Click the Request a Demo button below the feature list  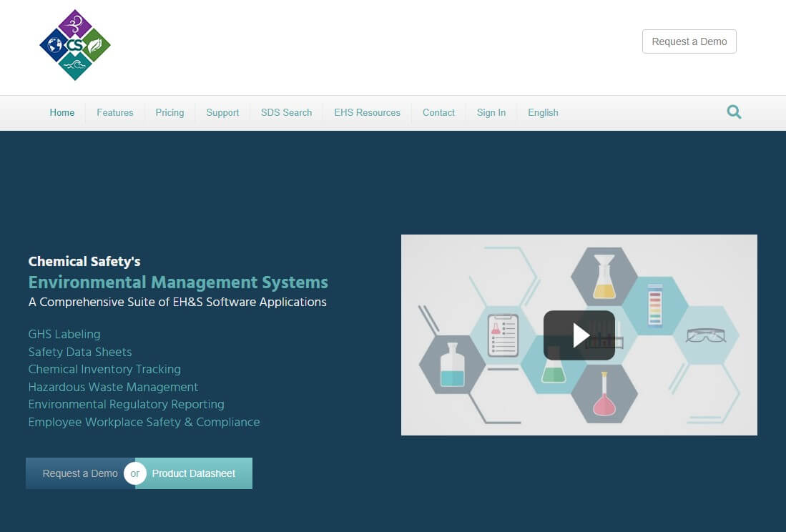(x=80, y=473)
